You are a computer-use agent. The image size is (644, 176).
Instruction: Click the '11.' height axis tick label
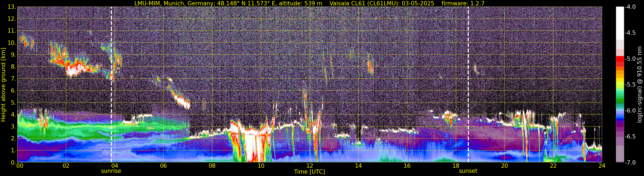[x=12, y=31]
